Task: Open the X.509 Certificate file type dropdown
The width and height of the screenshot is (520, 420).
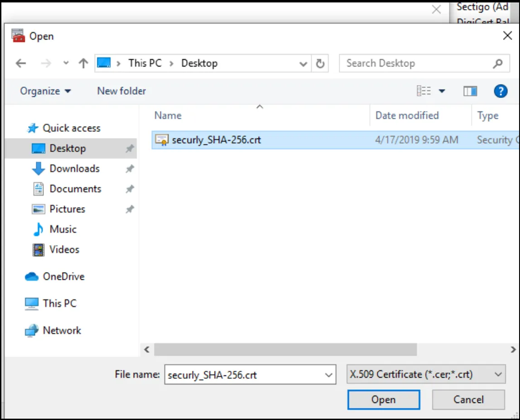Action: coord(426,375)
